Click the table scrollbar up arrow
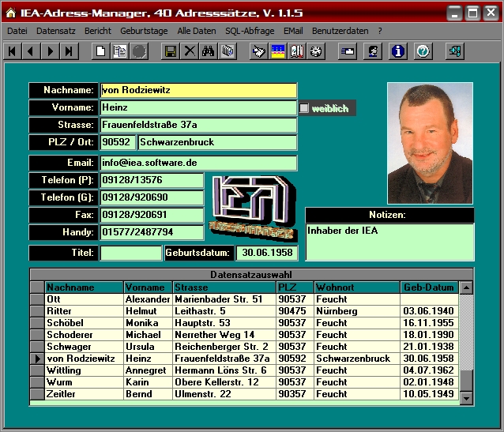 point(466,288)
